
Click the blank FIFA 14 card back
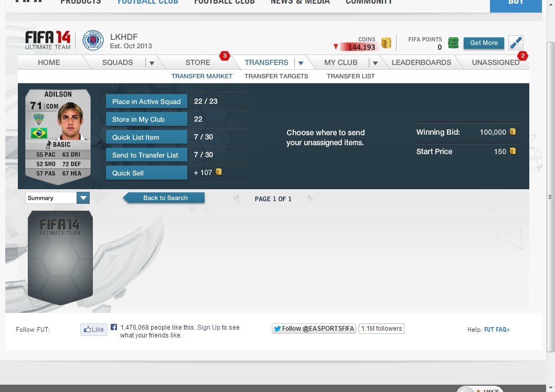(x=60, y=258)
